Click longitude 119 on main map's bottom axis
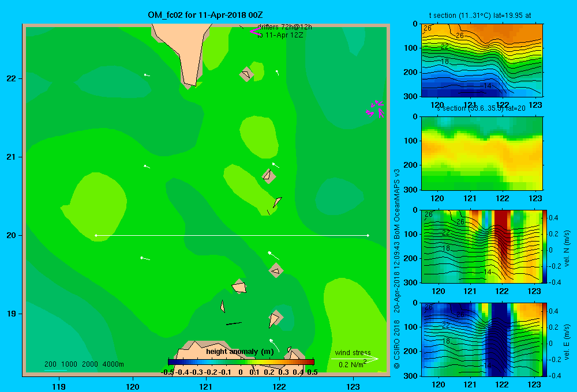The image size is (577, 392). click(x=59, y=386)
